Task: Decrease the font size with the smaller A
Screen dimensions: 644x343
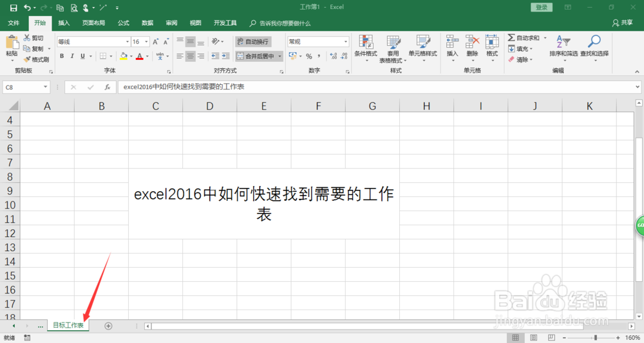Action: point(166,42)
